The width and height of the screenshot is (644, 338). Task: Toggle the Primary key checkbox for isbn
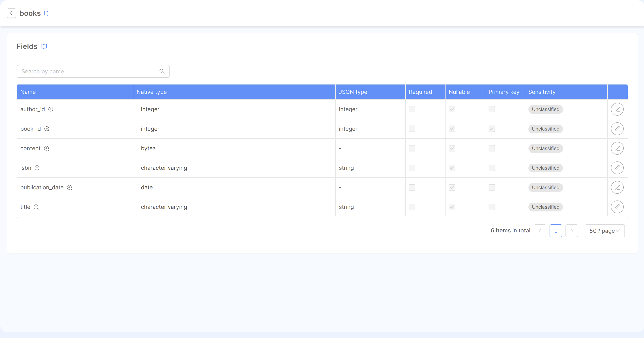pyautogui.click(x=492, y=168)
